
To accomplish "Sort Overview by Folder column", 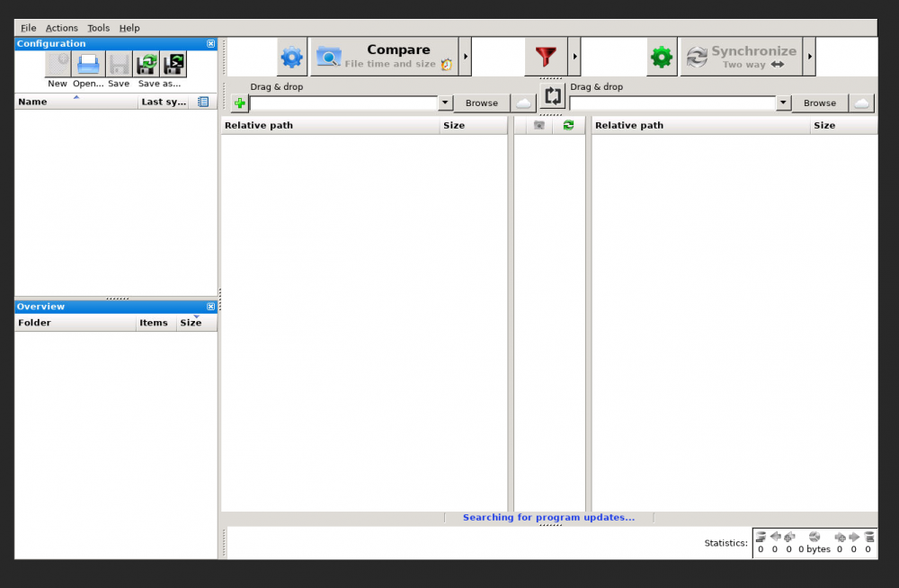I will 76,323.
